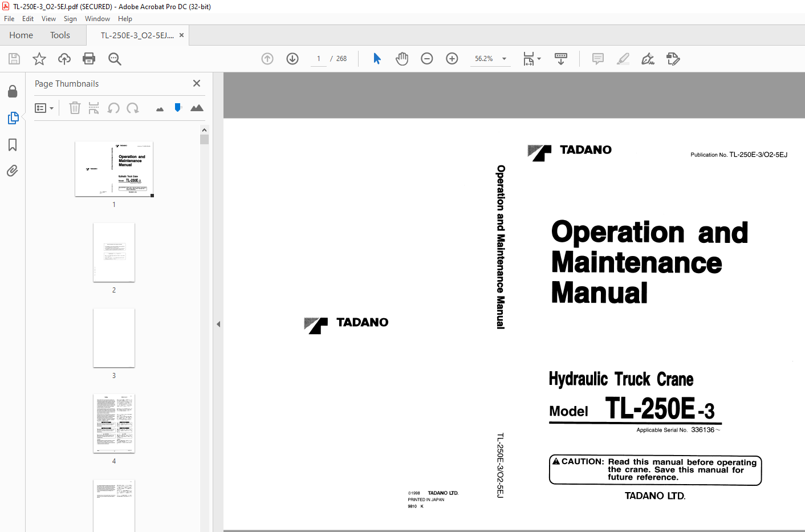This screenshot has height=532, width=805.
Task: Click the cloud upload icon
Action: coord(64,59)
